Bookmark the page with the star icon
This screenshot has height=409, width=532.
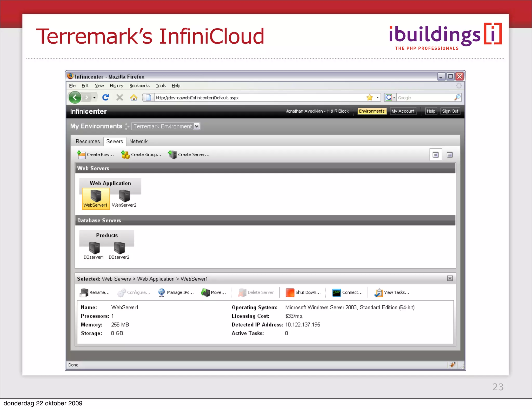click(369, 98)
